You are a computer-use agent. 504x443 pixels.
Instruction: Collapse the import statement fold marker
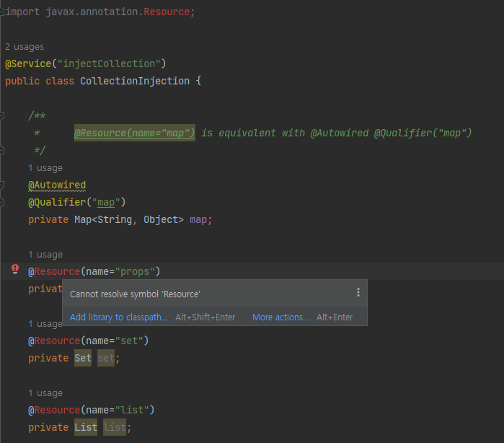2,12
